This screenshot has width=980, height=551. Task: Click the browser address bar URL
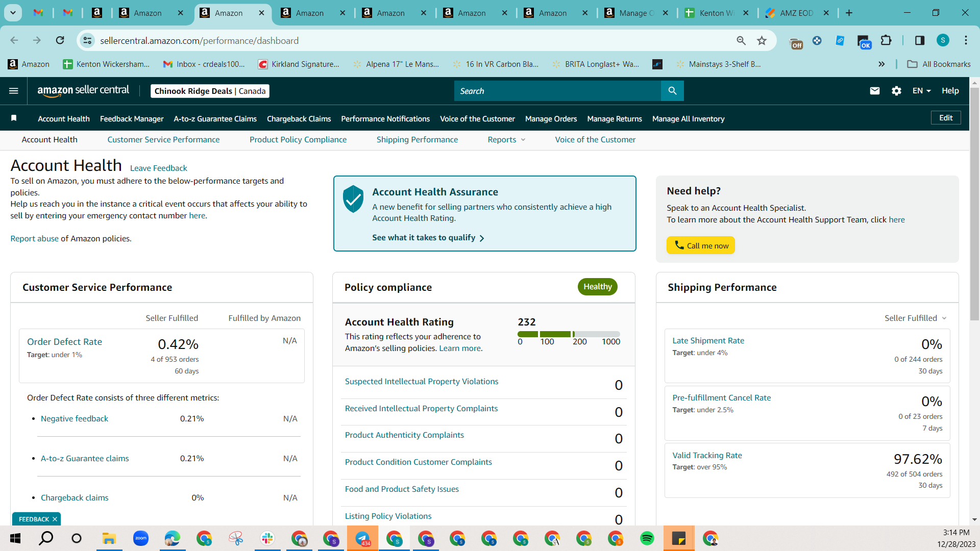coord(199,41)
